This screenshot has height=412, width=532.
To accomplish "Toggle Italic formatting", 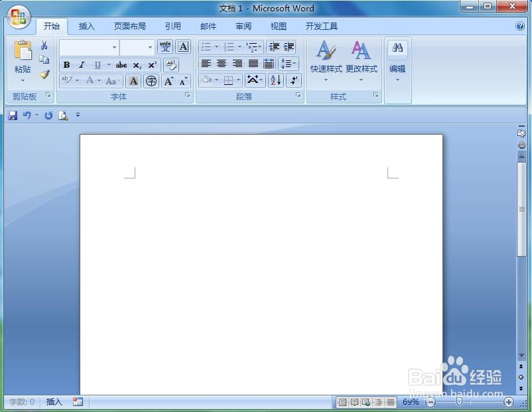I will click(82, 64).
